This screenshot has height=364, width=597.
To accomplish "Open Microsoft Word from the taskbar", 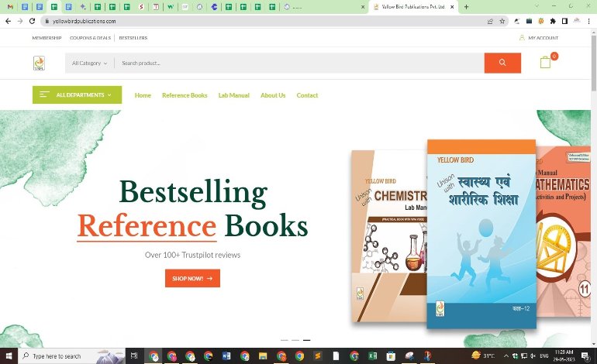I will click(x=226, y=356).
